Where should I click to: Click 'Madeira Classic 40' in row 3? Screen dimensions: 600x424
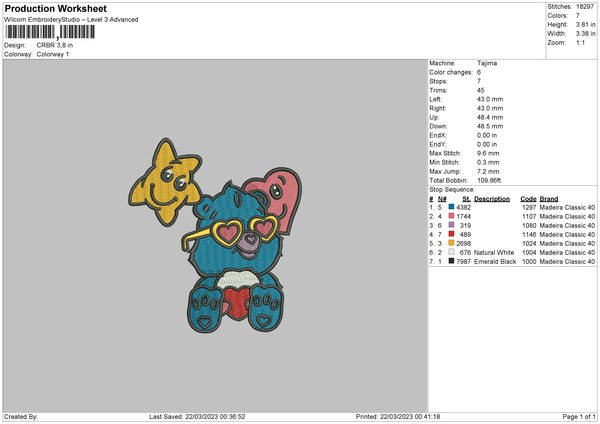(x=567, y=225)
